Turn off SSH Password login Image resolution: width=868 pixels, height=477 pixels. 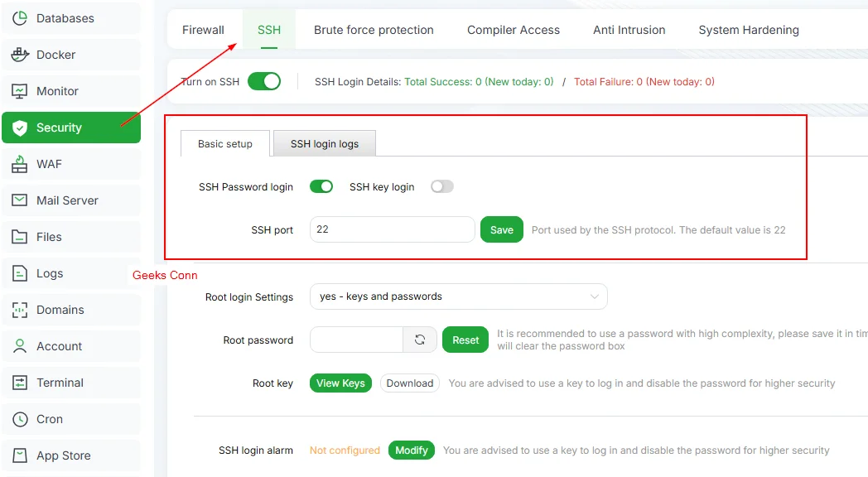point(321,186)
